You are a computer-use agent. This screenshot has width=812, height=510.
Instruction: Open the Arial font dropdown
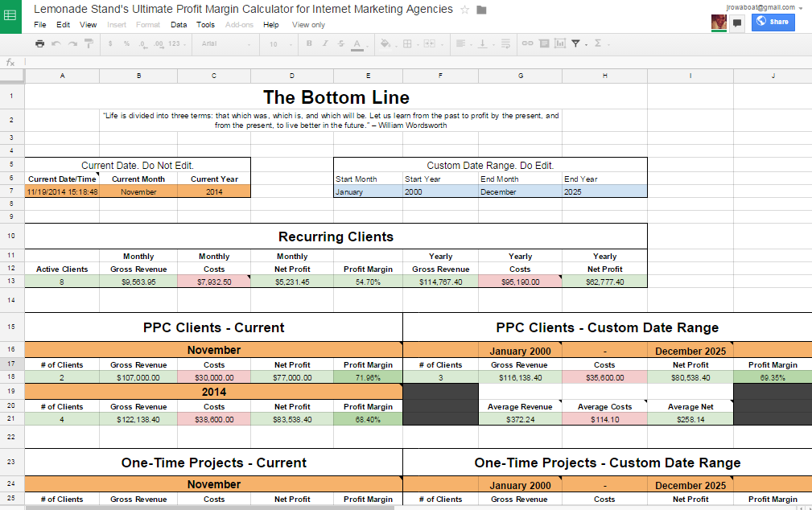pos(226,43)
